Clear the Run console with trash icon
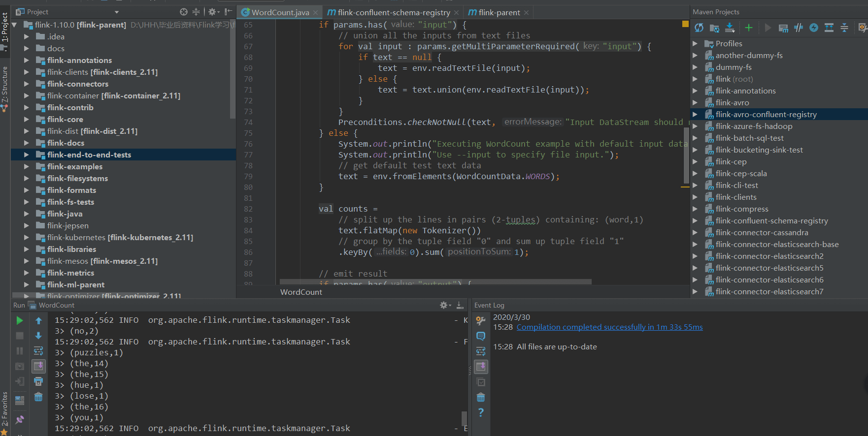Screen dimensions: 868x436 pos(38,397)
